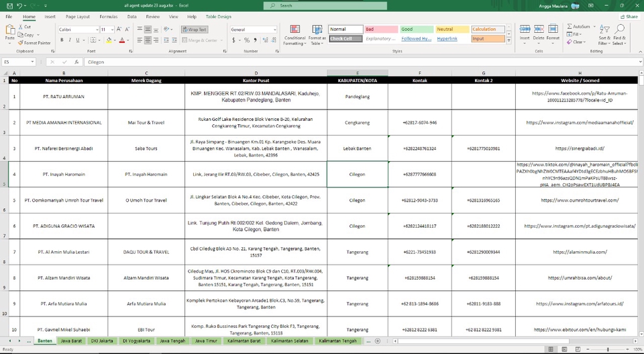Click the formula bar showing Cilegon
The width and height of the screenshot is (644, 354).
point(363,62)
